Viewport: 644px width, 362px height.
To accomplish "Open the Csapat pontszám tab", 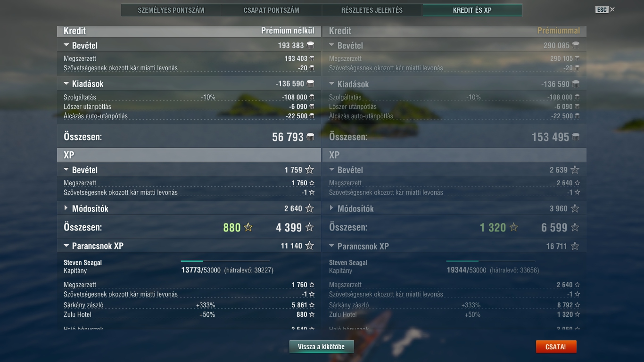I will (272, 10).
